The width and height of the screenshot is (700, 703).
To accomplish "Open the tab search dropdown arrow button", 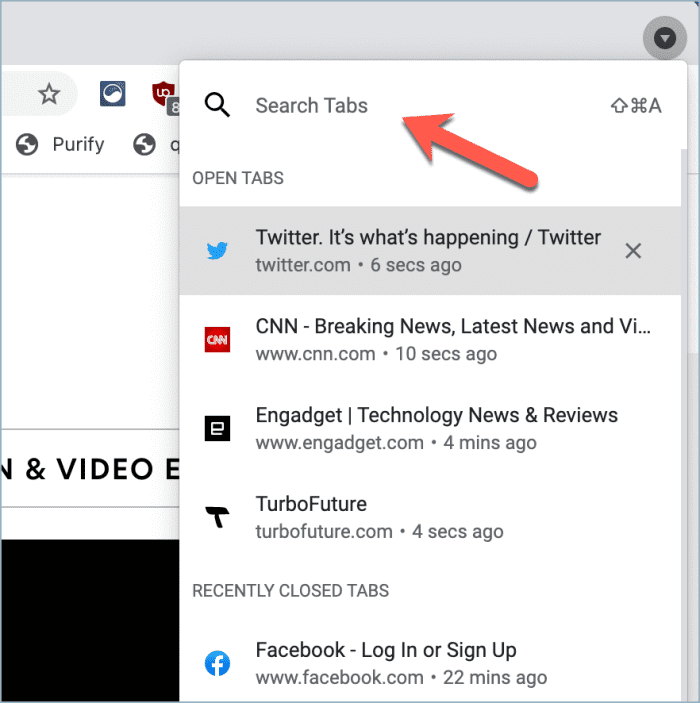I will [x=665, y=39].
